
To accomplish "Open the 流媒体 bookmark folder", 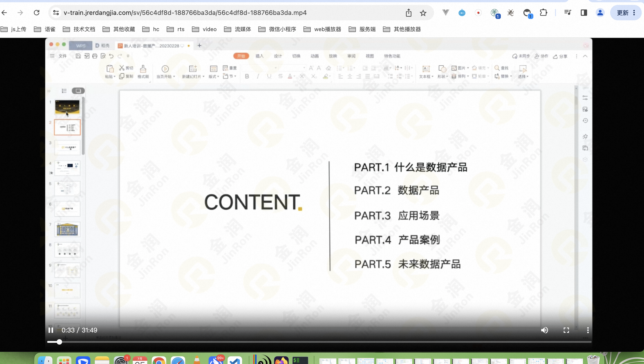I will [x=238, y=29].
